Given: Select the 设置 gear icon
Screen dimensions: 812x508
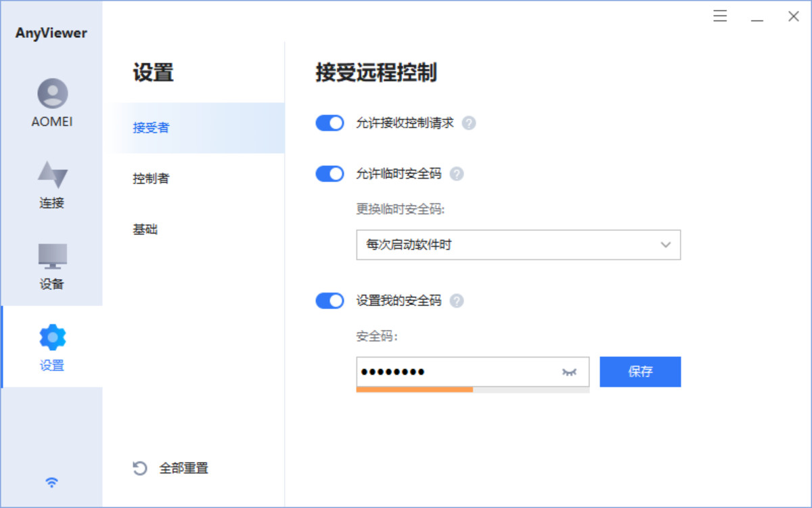Looking at the screenshot, I should click(x=52, y=337).
